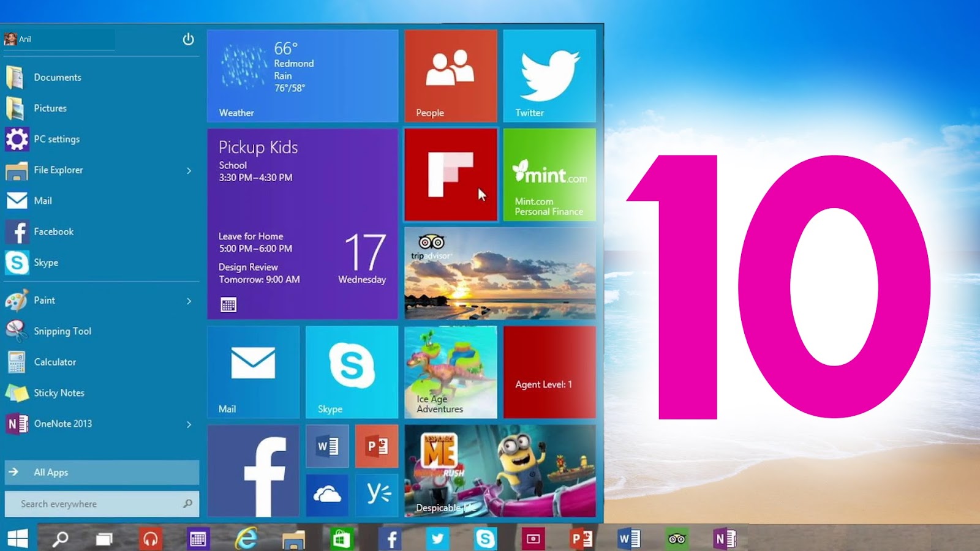Open the Word tile
The image size is (980, 551).
pyautogui.click(x=327, y=446)
